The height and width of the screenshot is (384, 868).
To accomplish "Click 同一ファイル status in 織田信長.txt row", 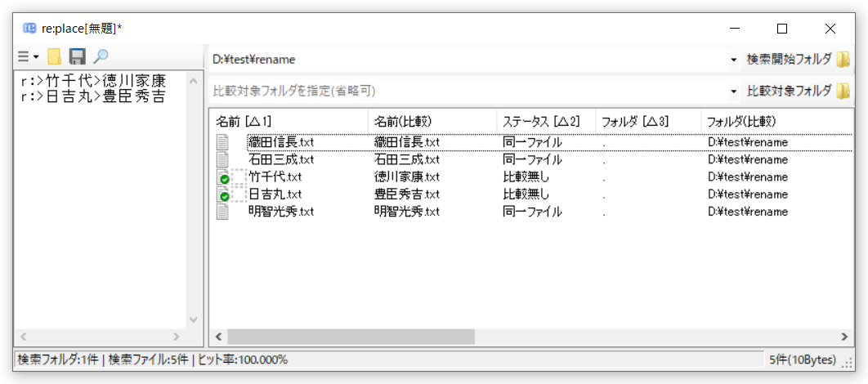I will point(533,143).
